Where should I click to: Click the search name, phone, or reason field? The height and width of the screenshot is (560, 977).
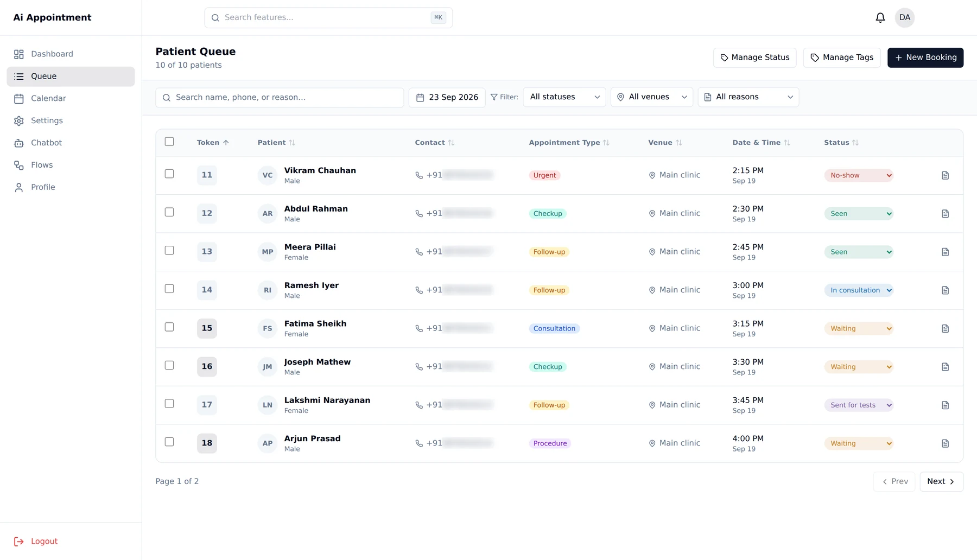pos(280,98)
